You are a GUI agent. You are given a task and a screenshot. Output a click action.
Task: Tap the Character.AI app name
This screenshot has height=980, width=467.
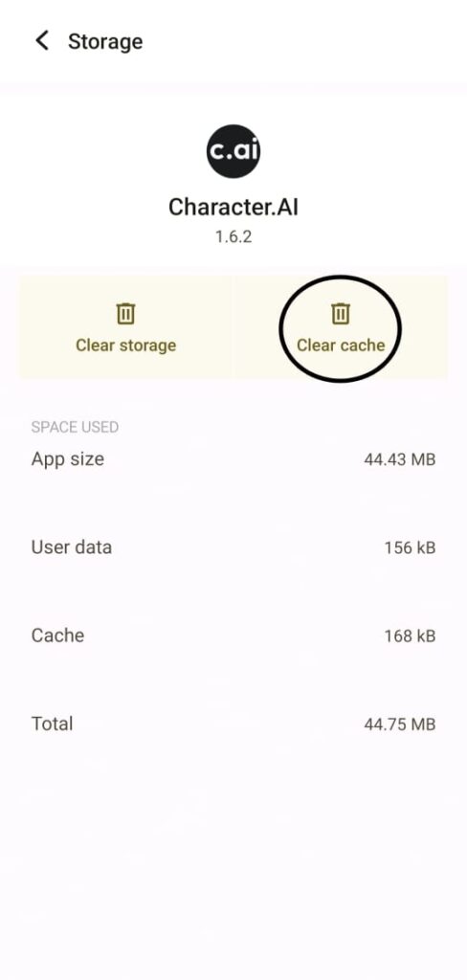(233, 207)
